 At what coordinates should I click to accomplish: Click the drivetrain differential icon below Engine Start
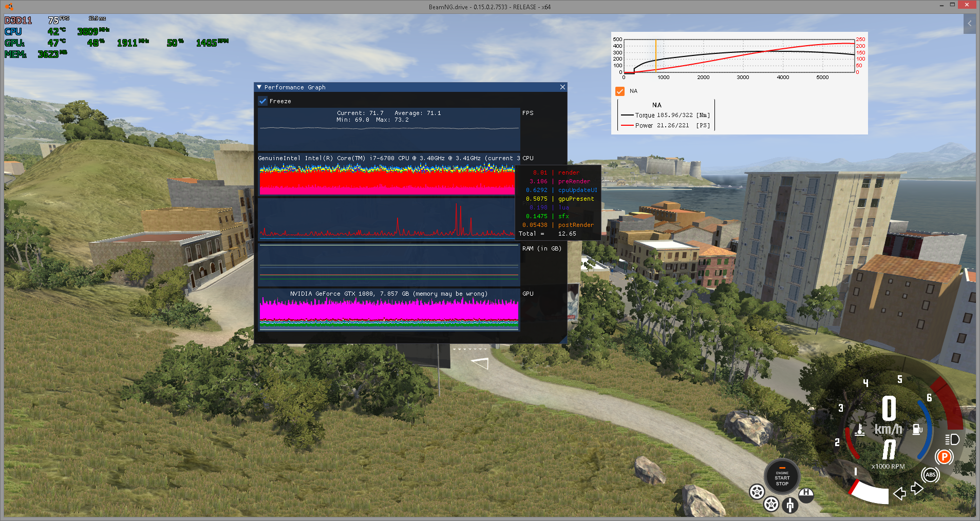(x=790, y=506)
